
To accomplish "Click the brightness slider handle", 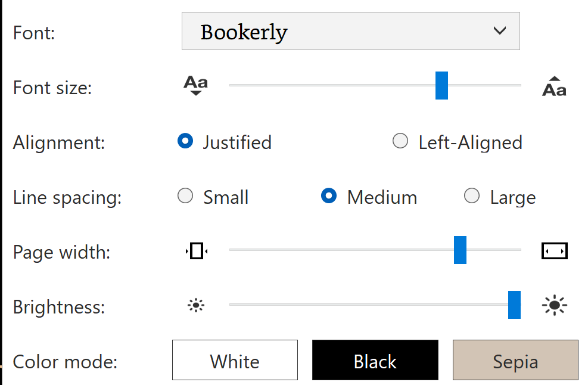I will point(514,305).
